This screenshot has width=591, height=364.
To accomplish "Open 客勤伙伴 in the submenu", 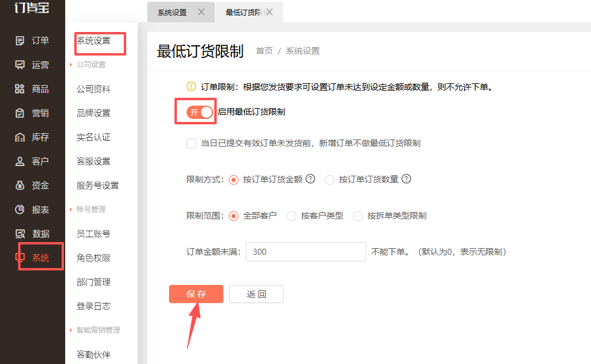I will [94, 354].
